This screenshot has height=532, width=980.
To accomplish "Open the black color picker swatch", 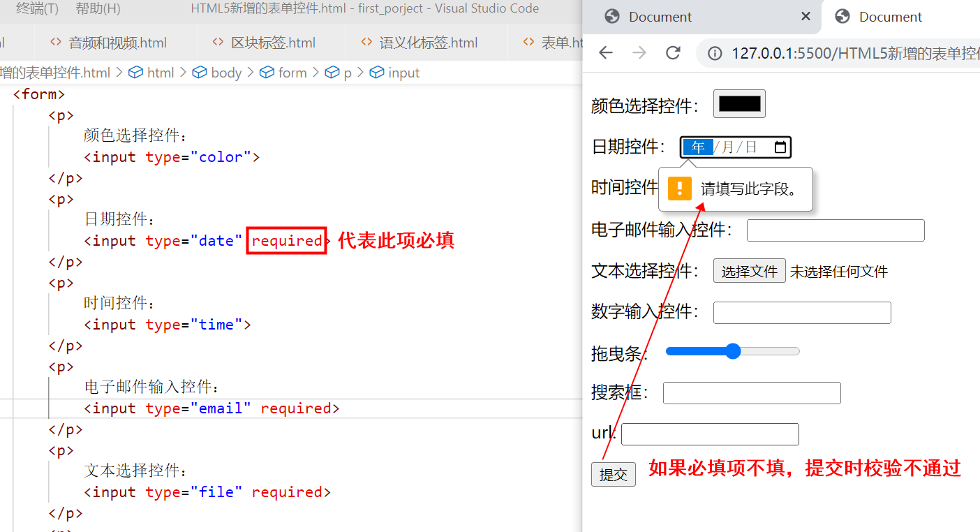I will coord(739,103).
